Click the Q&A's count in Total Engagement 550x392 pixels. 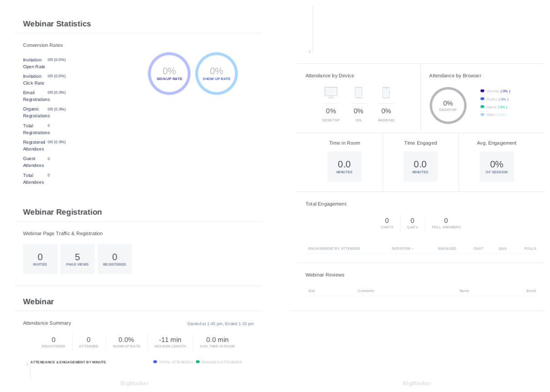pyautogui.click(x=412, y=221)
